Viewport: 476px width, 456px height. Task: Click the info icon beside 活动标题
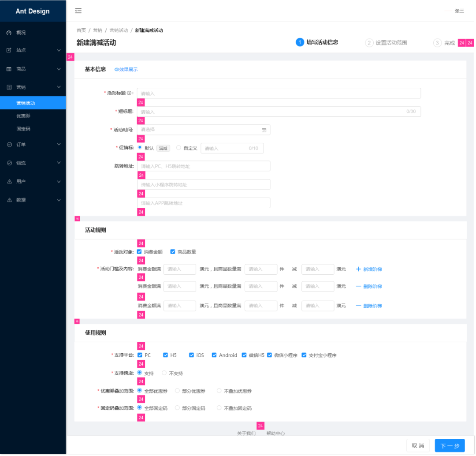[129, 93]
